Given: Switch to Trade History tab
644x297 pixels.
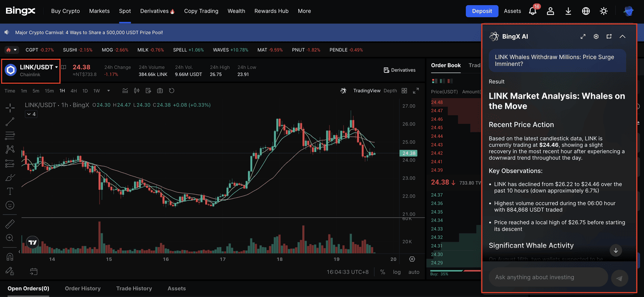Looking at the screenshot, I should [134, 288].
